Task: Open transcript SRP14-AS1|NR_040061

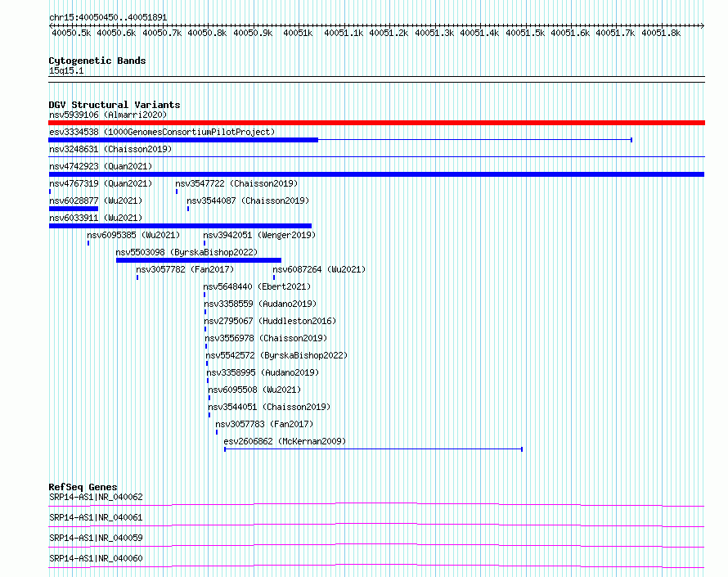Action: pos(96,517)
